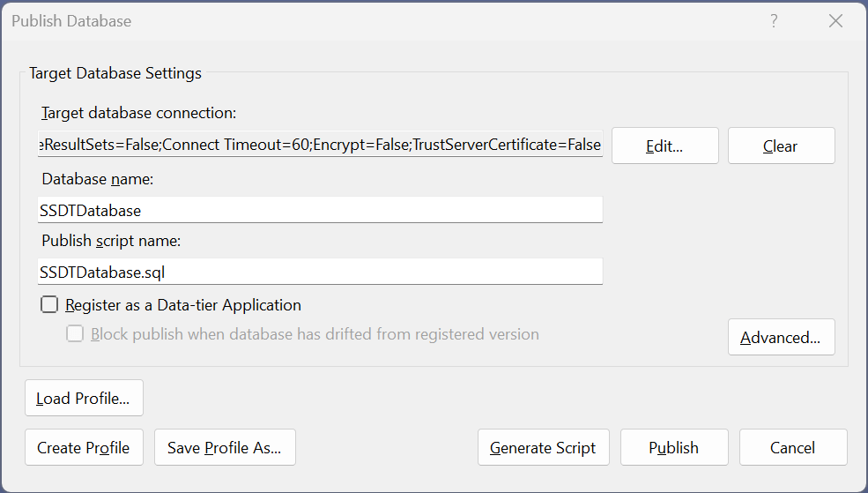Click the Publish Database title bar
Screen dimensions: 868x493
(x=352, y=21)
